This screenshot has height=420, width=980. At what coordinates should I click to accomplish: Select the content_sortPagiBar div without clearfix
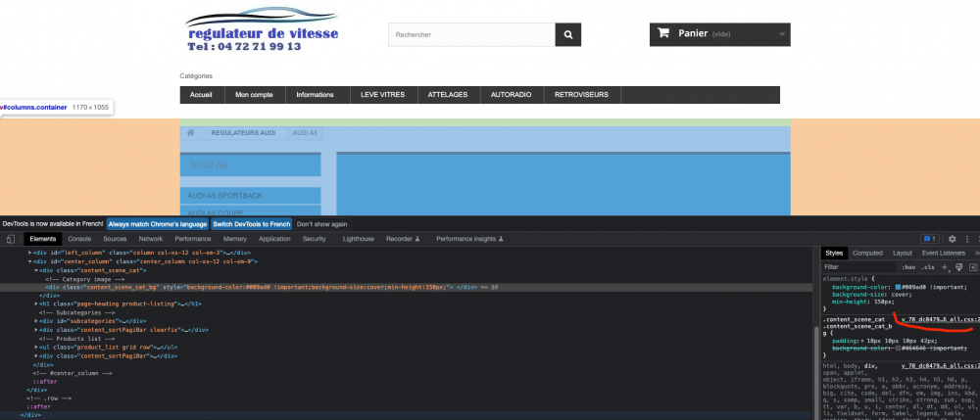click(106, 355)
